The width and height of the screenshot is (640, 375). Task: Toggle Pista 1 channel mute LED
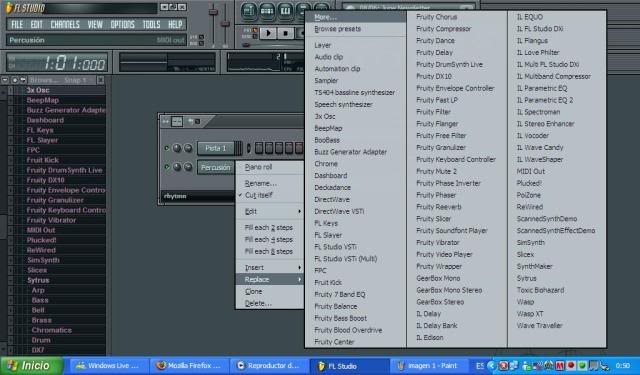(x=167, y=148)
